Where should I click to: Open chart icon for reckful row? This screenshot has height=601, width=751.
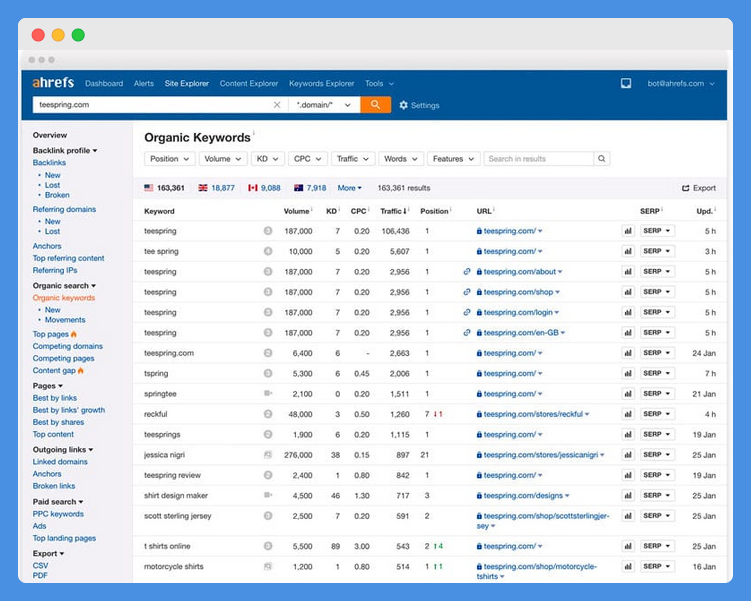pyautogui.click(x=627, y=414)
